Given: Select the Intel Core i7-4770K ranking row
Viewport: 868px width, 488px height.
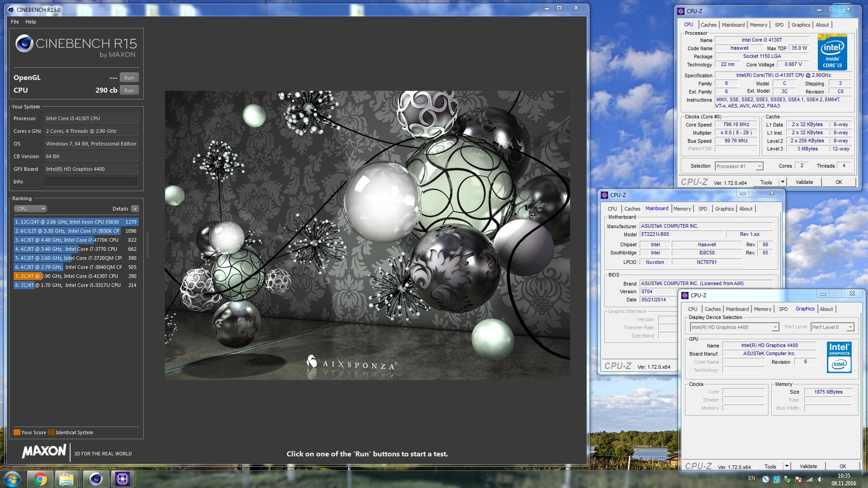Looking at the screenshot, I should pyautogui.click(x=76, y=240).
